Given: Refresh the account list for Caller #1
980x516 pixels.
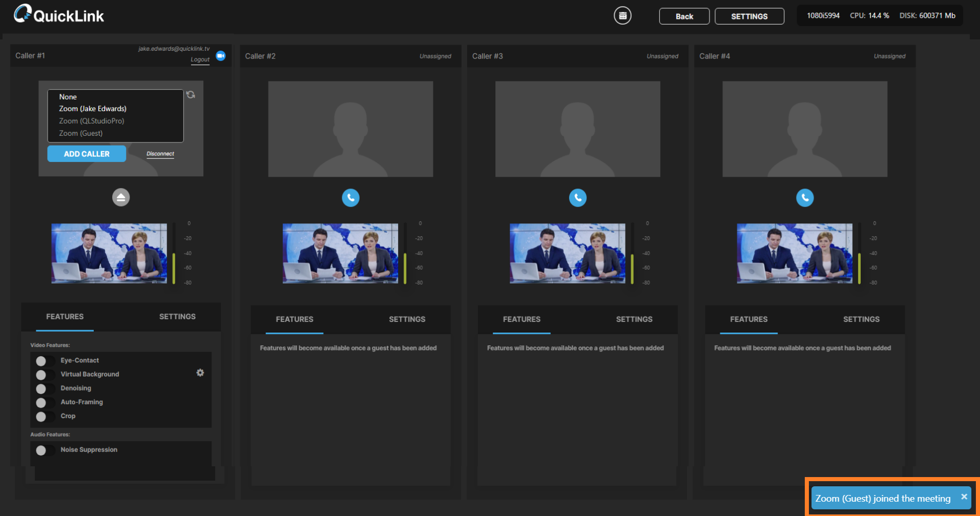Looking at the screenshot, I should coord(191,95).
